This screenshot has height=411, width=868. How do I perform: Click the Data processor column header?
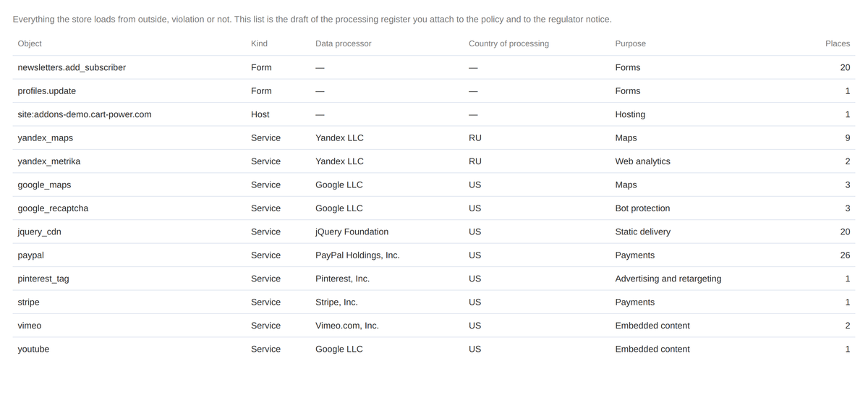[344, 43]
